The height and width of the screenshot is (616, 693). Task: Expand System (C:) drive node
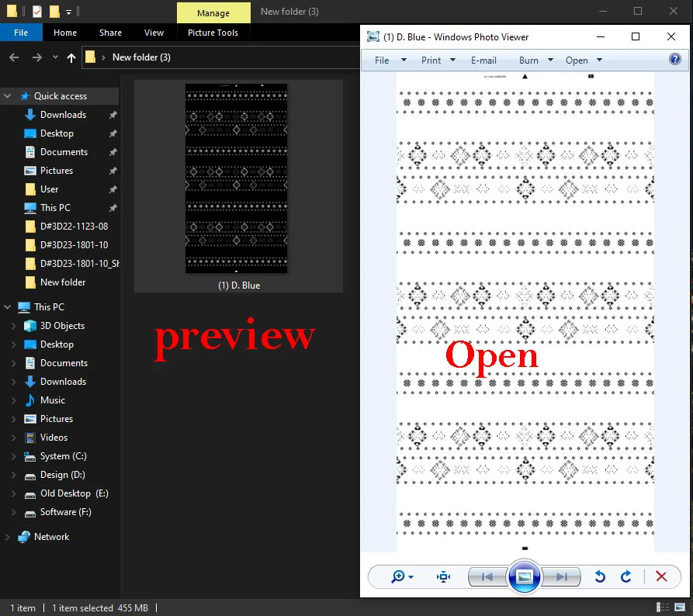point(13,456)
